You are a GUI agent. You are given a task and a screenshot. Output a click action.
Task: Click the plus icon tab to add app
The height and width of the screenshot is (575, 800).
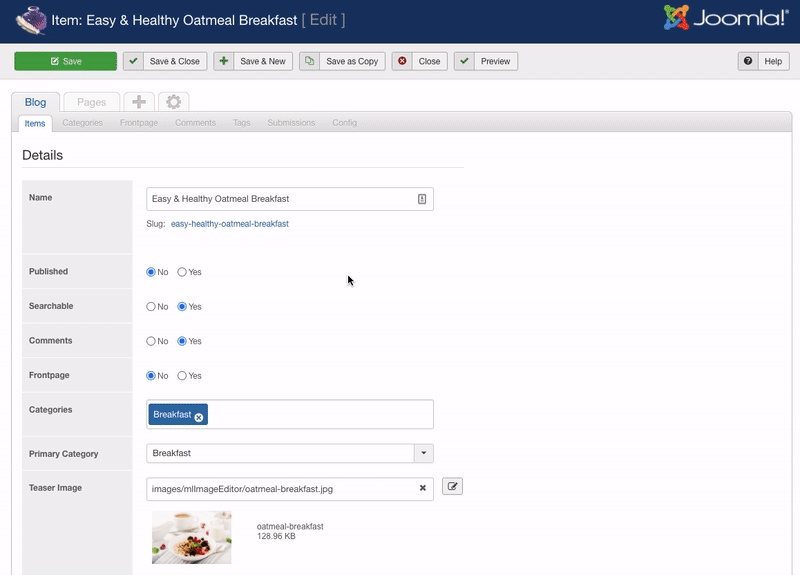pyautogui.click(x=139, y=102)
